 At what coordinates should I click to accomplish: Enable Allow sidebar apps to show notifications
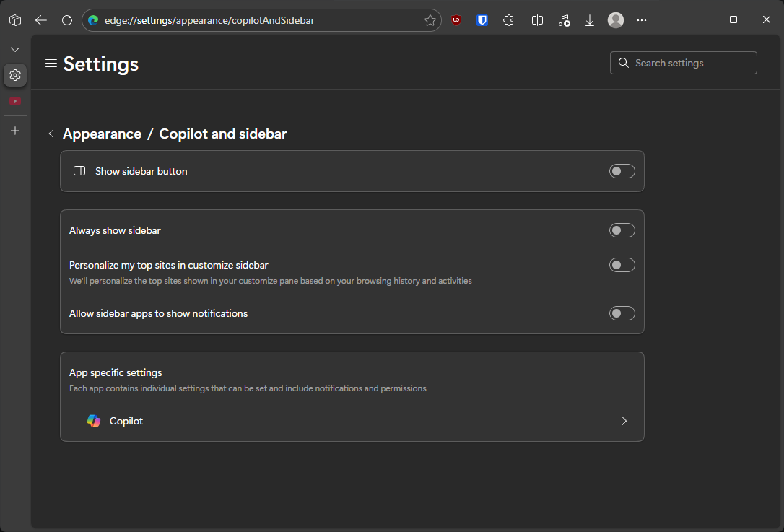point(622,313)
